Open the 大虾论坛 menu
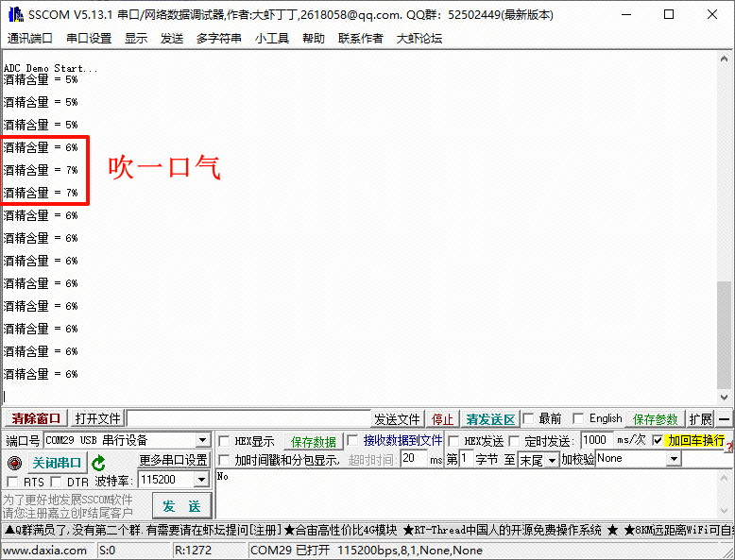Viewport: 735px width, 560px height. pyautogui.click(x=419, y=38)
